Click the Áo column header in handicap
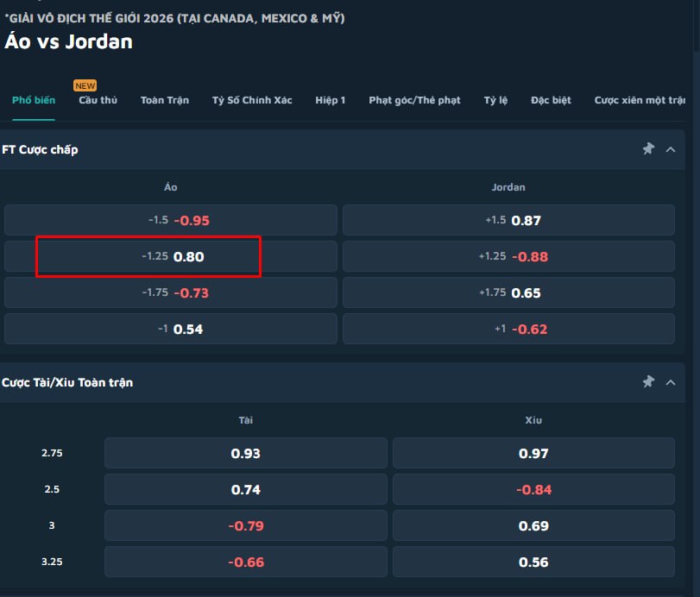Image resolution: width=700 pixels, height=597 pixels. coord(171,187)
